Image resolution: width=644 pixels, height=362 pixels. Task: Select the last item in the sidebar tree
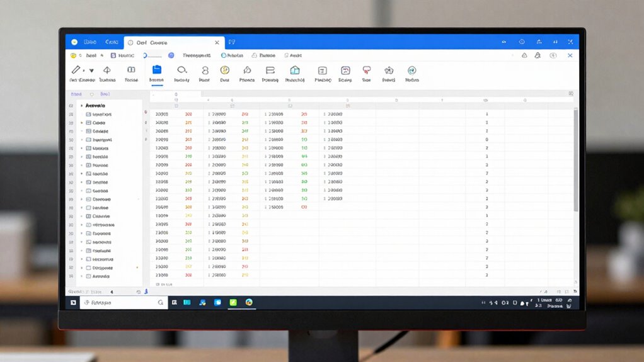100,276
